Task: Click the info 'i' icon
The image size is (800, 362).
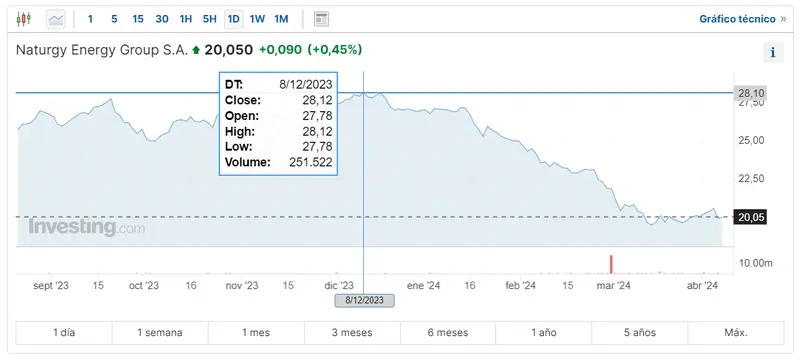Action: (x=773, y=53)
